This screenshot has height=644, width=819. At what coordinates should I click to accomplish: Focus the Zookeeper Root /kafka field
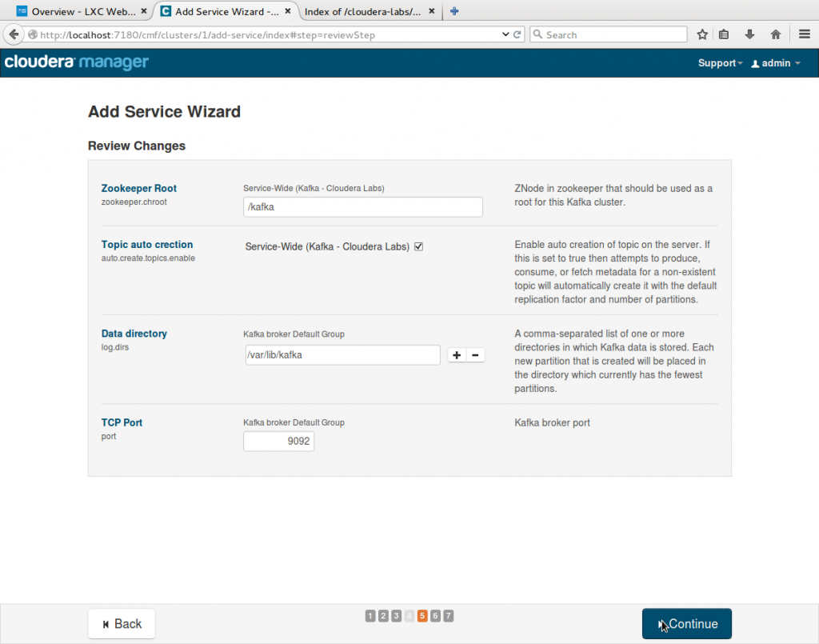362,207
